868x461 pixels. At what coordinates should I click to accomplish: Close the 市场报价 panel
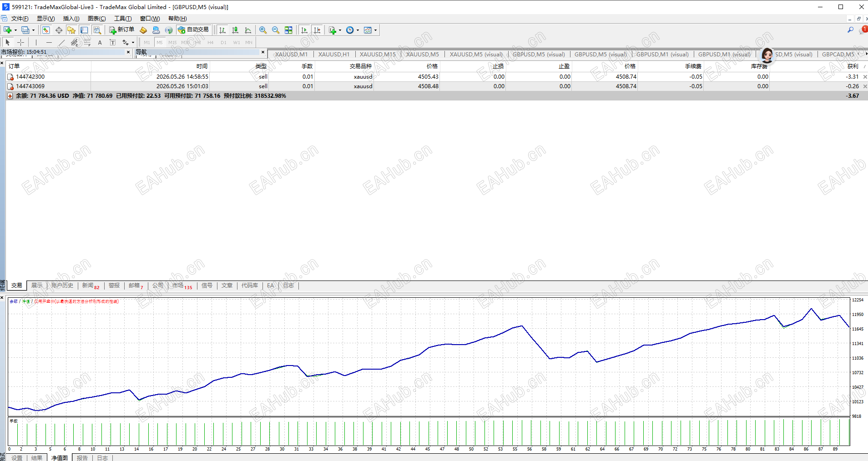click(128, 52)
